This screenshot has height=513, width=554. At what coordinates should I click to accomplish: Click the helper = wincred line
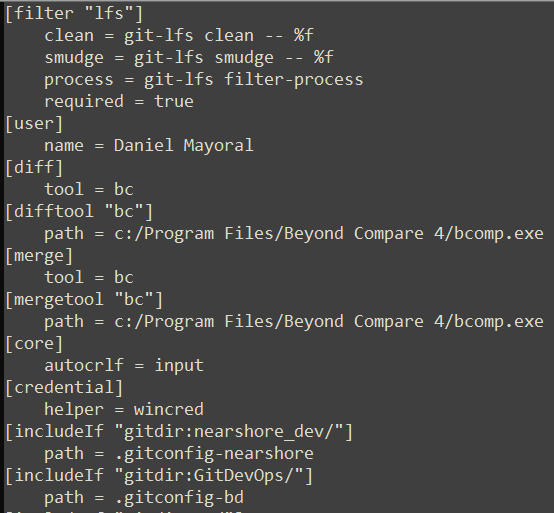[124, 409]
